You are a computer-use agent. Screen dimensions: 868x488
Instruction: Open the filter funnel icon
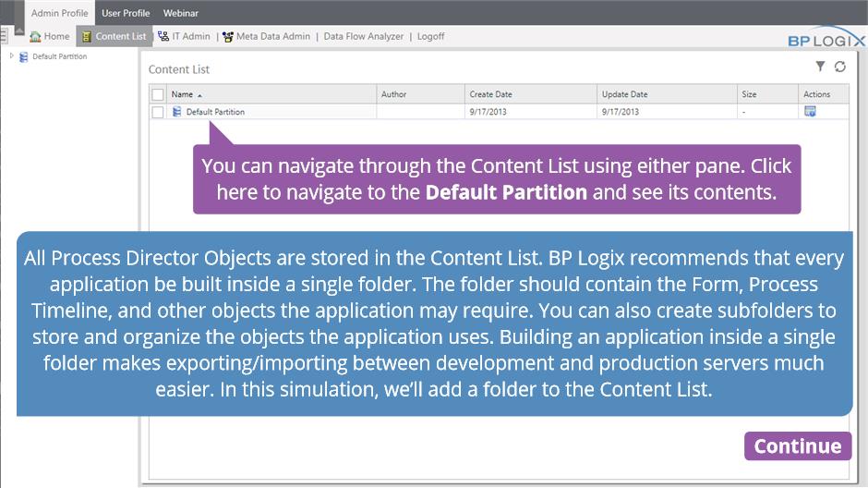tap(820, 67)
